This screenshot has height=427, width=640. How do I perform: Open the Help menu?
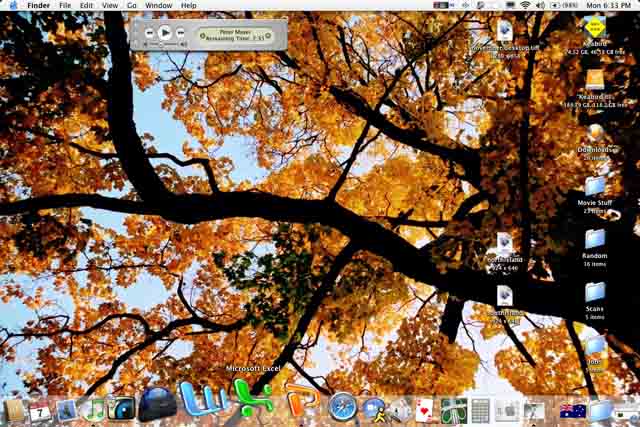coord(189,5)
